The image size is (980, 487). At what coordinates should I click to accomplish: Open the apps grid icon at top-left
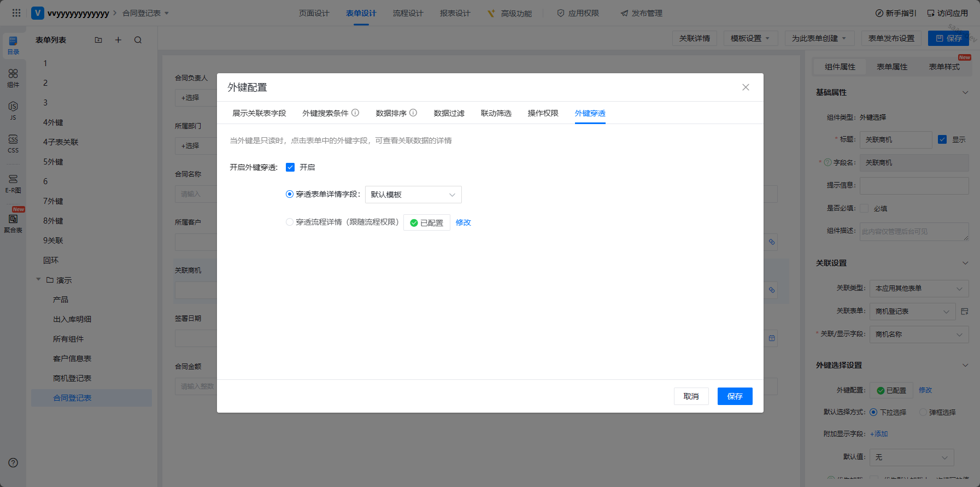pos(16,13)
